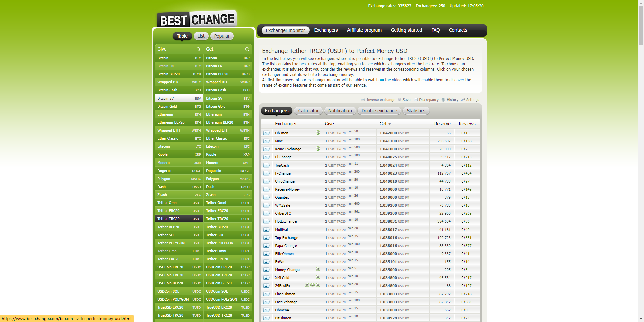Viewport: 644px width, 322px height.
Task: Open info icon for UnioChange row
Action: (x=266, y=181)
